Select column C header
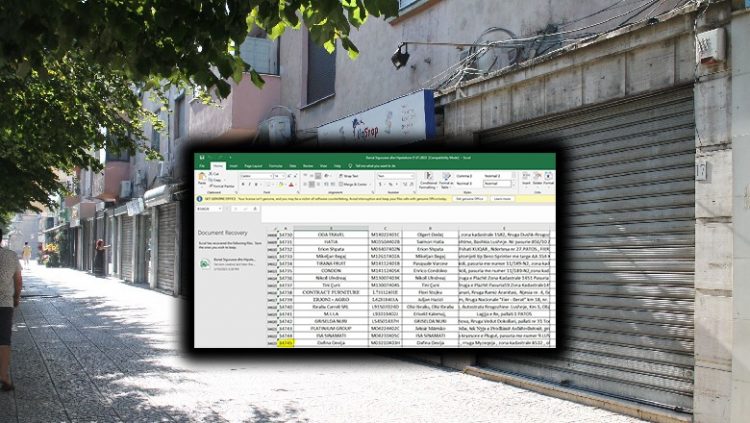The image size is (750, 423). 385,229
